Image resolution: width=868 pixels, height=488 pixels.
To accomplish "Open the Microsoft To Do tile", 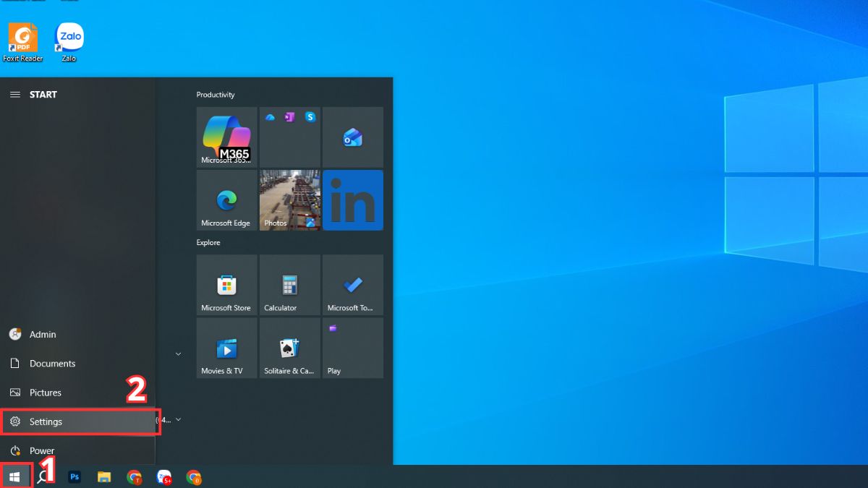I will 353,285.
